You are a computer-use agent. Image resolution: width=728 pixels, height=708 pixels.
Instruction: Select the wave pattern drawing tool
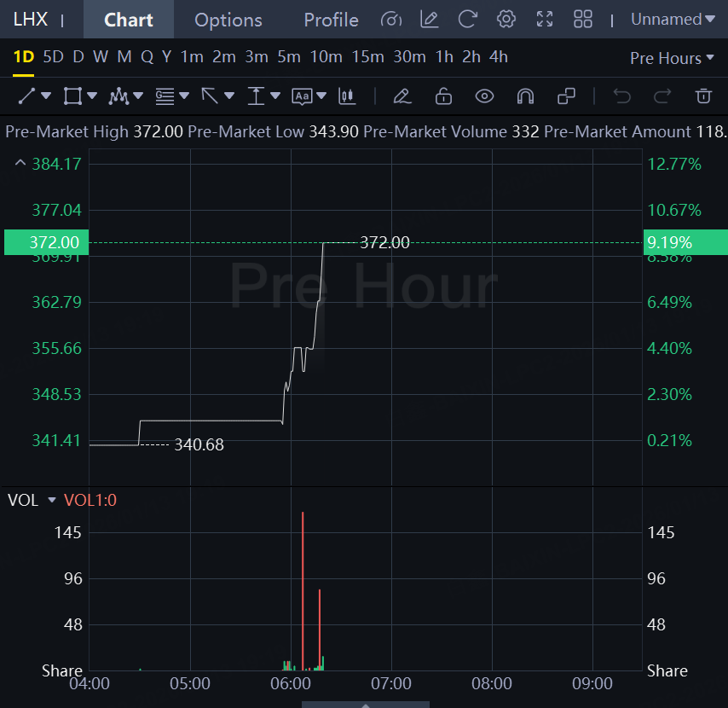tap(118, 96)
